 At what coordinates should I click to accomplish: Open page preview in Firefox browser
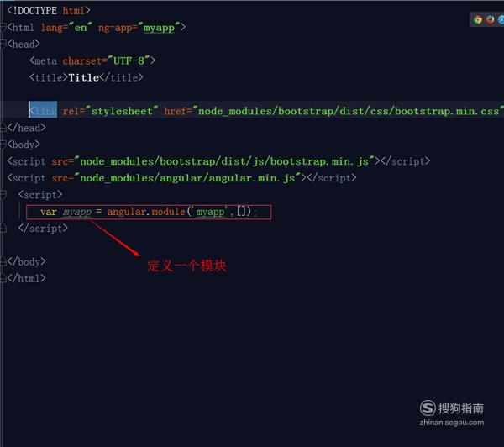coord(491,19)
